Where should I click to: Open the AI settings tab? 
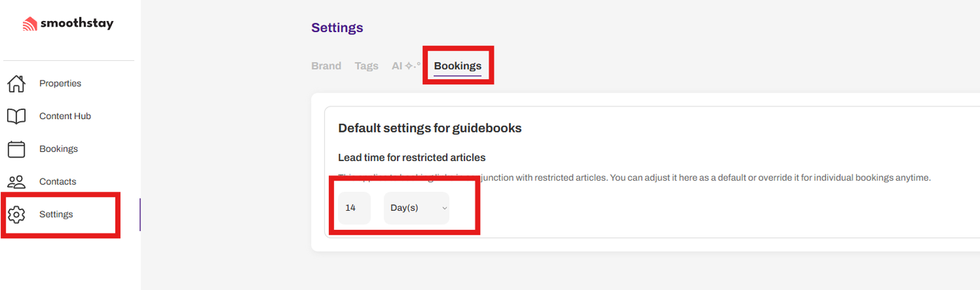point(397,66)
